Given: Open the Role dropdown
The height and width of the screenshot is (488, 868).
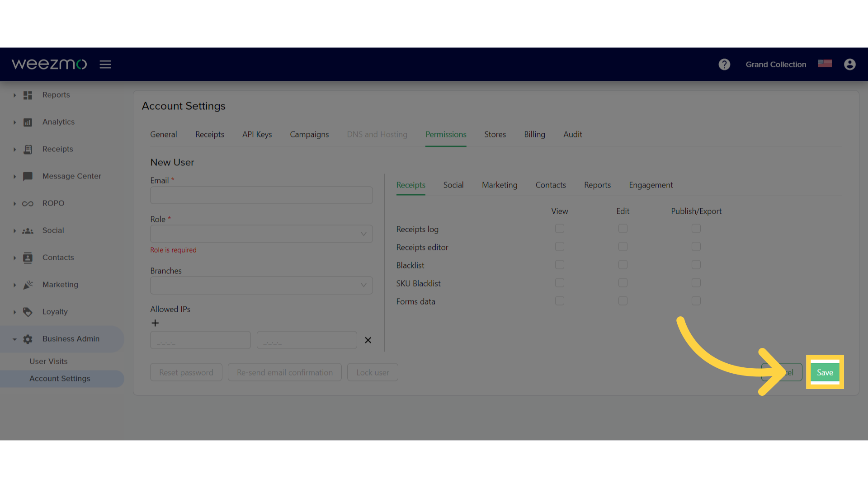Looking at the screenshot, I should 261,234.
